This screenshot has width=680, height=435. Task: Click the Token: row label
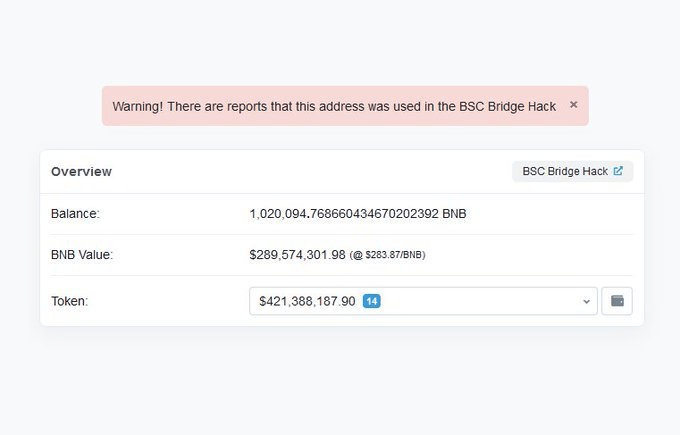(69, 301)
